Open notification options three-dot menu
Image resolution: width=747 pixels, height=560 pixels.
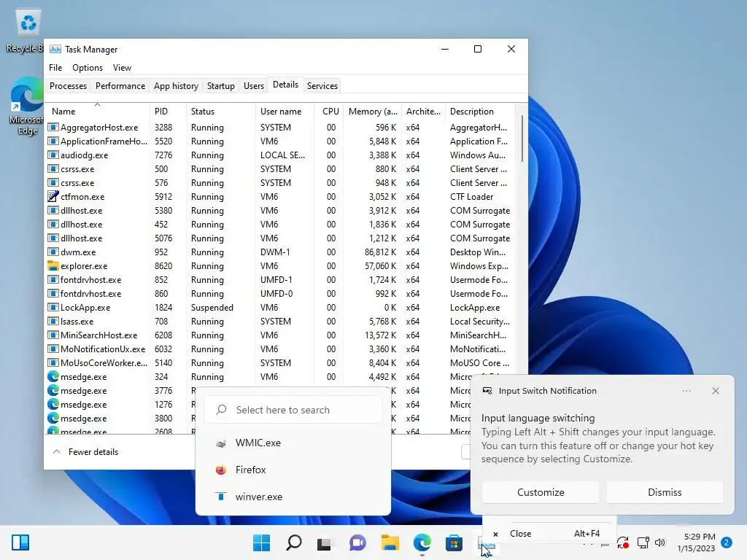[686, 391]
